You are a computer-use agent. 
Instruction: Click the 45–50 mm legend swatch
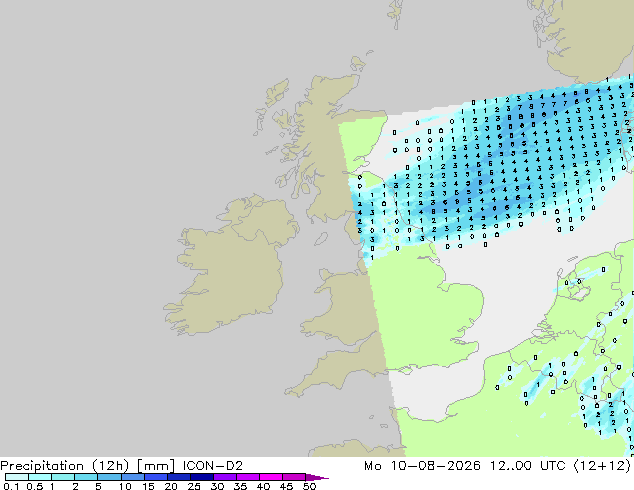pyautogui.click(x=293, y=477)
